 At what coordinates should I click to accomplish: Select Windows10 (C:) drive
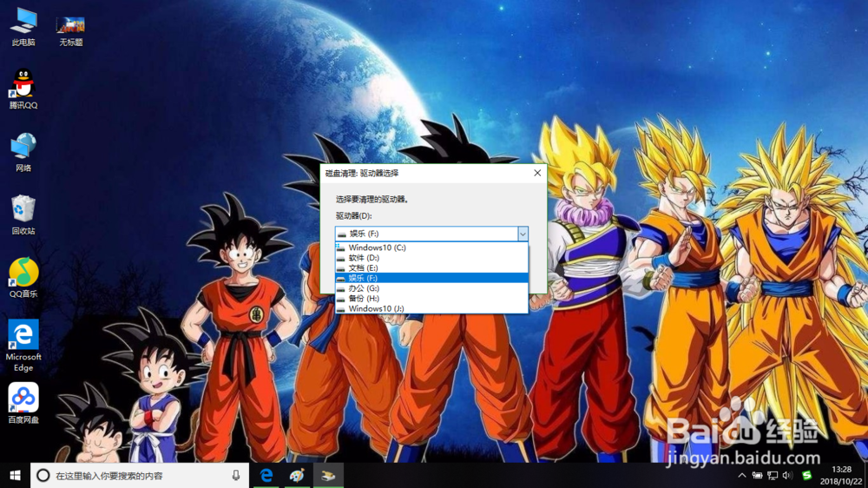click(x=431, y=247)
